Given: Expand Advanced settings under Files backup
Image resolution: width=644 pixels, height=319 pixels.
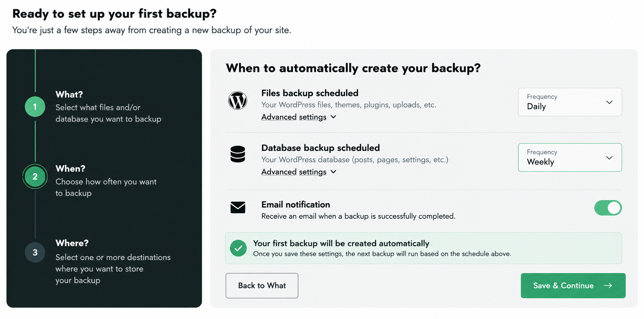Looking at the screenshot, I should click(299, 117).
